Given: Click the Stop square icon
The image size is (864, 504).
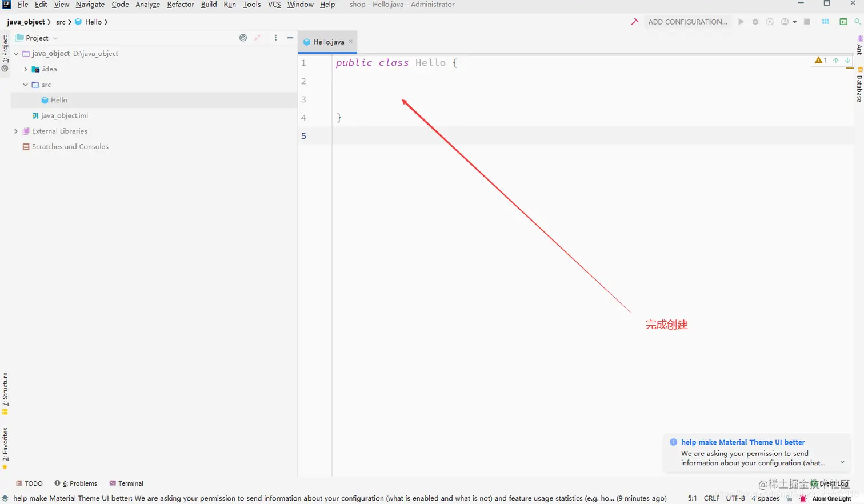Looking at the screenshot, I should 807,22.
